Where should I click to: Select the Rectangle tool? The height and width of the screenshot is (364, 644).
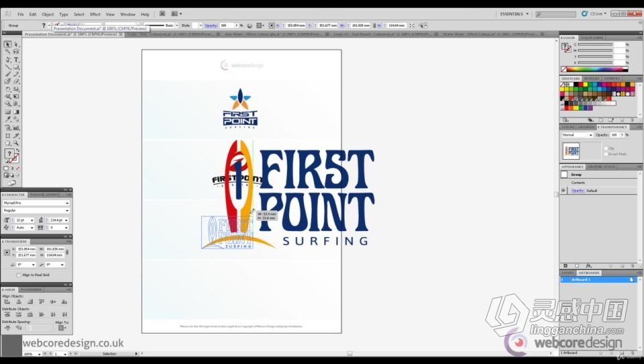tap(16, 67)
